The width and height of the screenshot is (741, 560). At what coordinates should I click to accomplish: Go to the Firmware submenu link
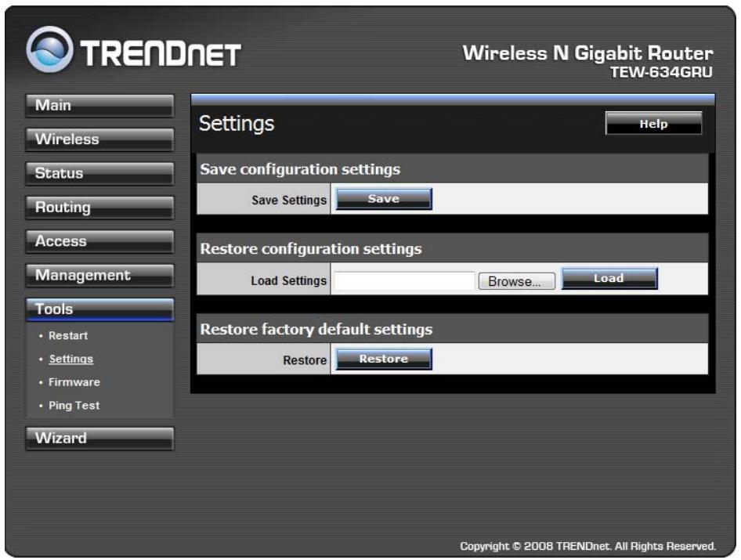pos(74,382)
